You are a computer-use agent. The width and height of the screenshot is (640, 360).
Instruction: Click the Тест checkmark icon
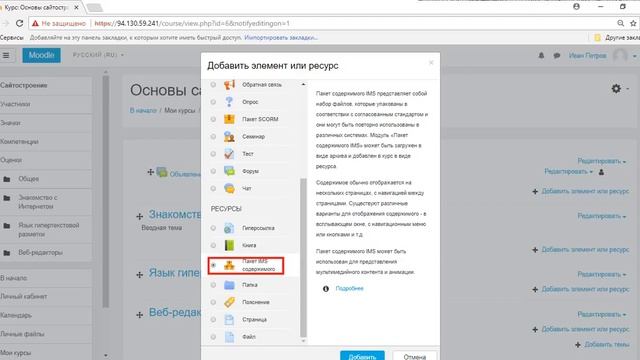coord(229,154)
